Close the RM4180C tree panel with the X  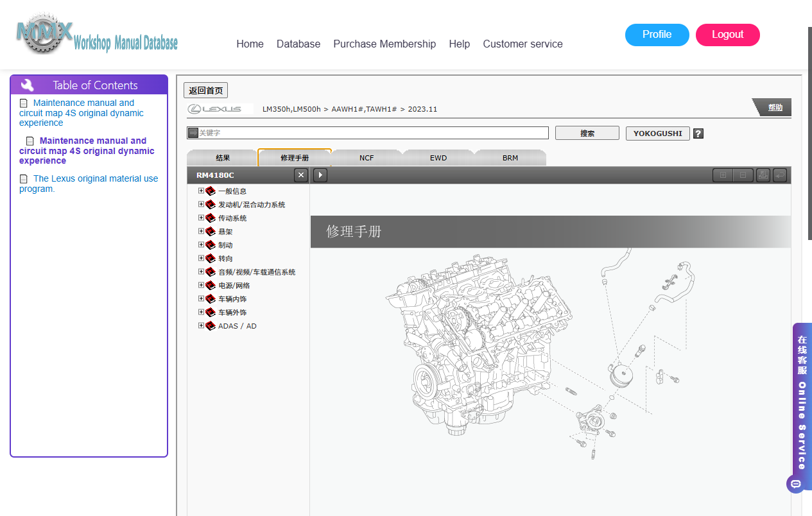[x=301, y=175]
